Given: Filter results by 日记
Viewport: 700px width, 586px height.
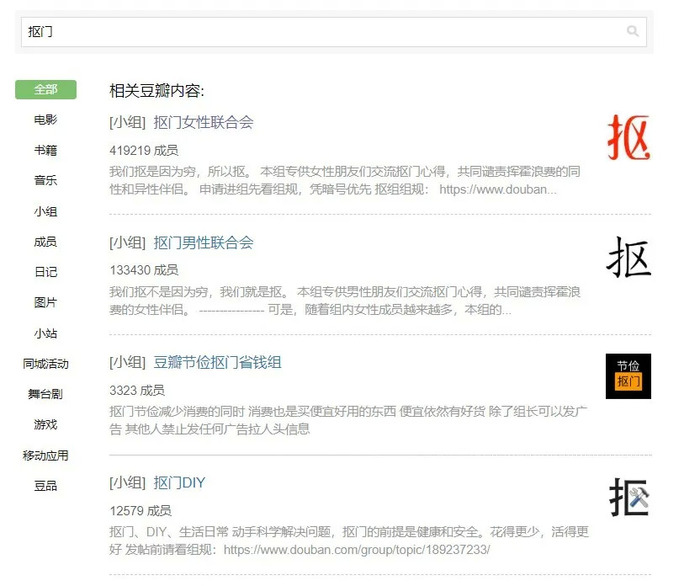Looking at the screenshot, I should [46, 272].
